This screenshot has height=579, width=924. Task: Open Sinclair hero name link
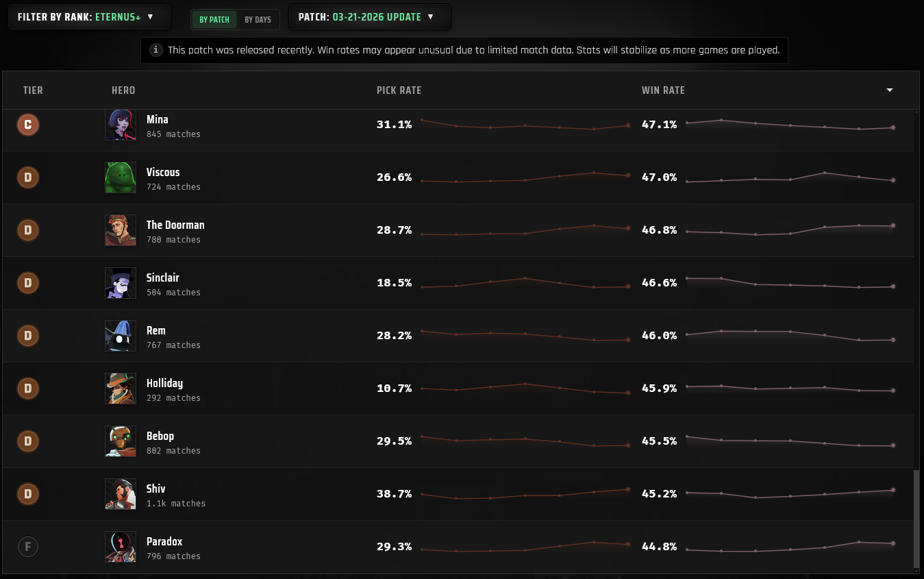(x=163, y=278)
